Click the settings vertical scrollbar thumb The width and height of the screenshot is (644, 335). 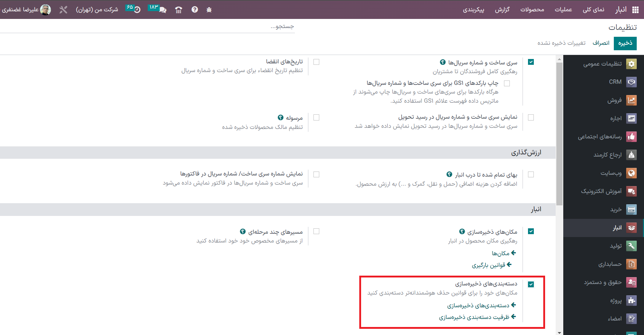pyautogui.click(x=560, y=134)
